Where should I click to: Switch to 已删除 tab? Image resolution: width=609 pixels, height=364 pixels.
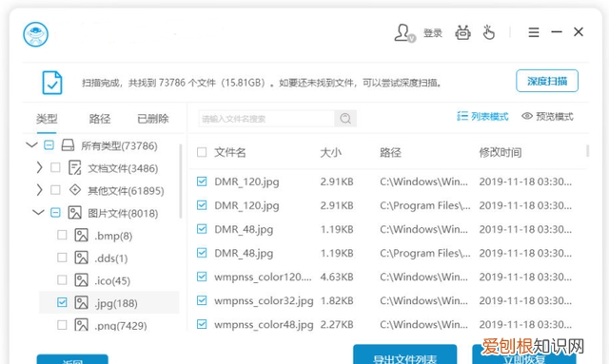[x=153, y=119]
